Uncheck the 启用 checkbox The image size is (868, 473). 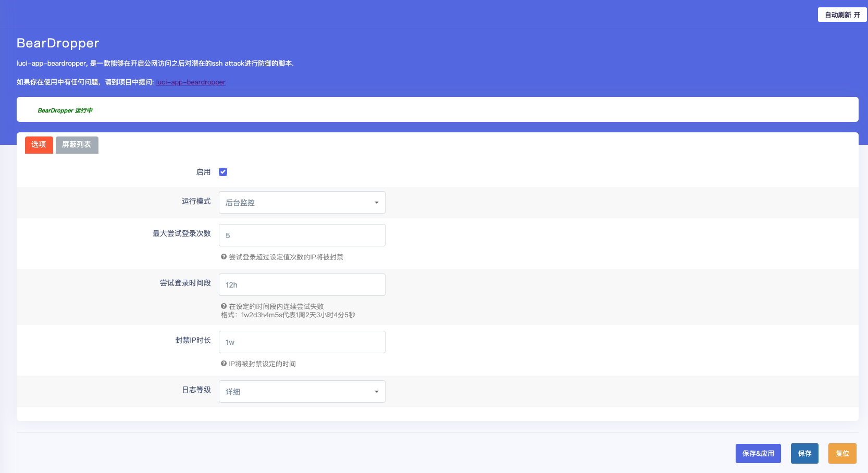point(223,172)
